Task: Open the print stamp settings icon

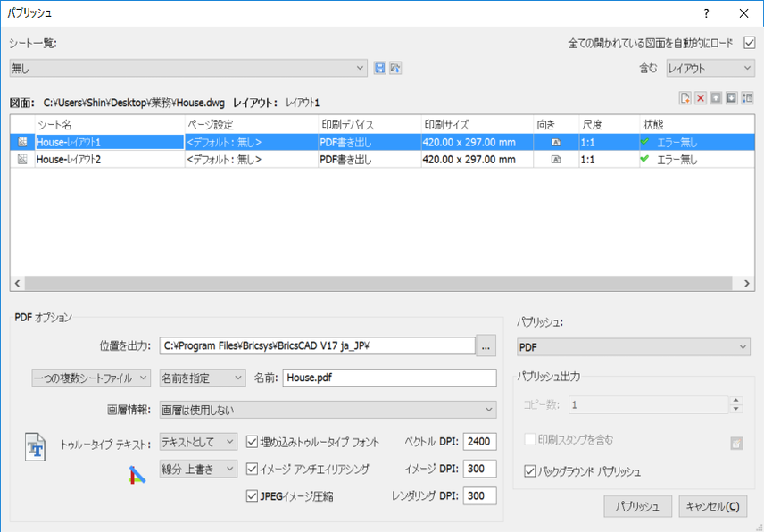Action: (736, 444)
